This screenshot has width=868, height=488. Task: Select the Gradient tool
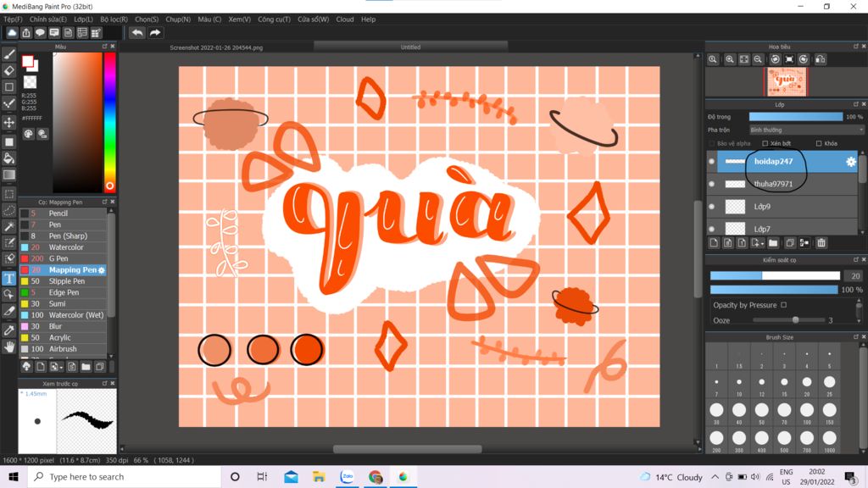tap(8, 175)
